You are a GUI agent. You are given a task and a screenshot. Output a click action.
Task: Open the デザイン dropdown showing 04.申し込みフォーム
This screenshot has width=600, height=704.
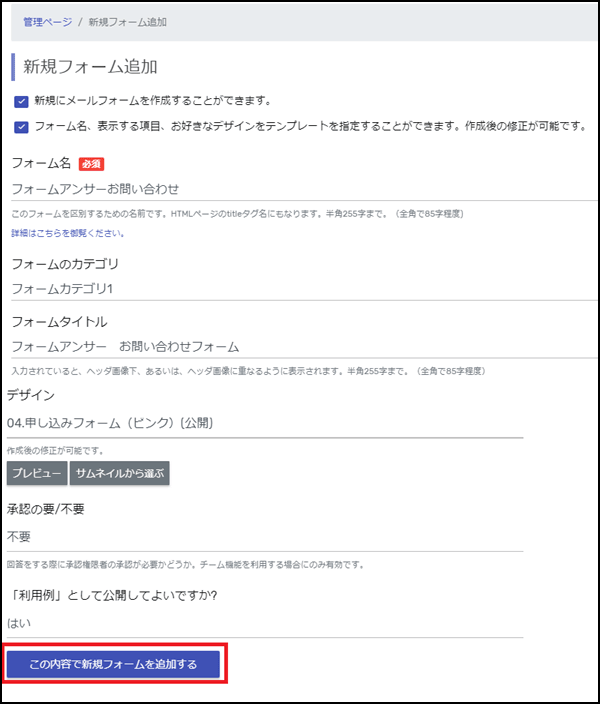click(x=265, y=423)
